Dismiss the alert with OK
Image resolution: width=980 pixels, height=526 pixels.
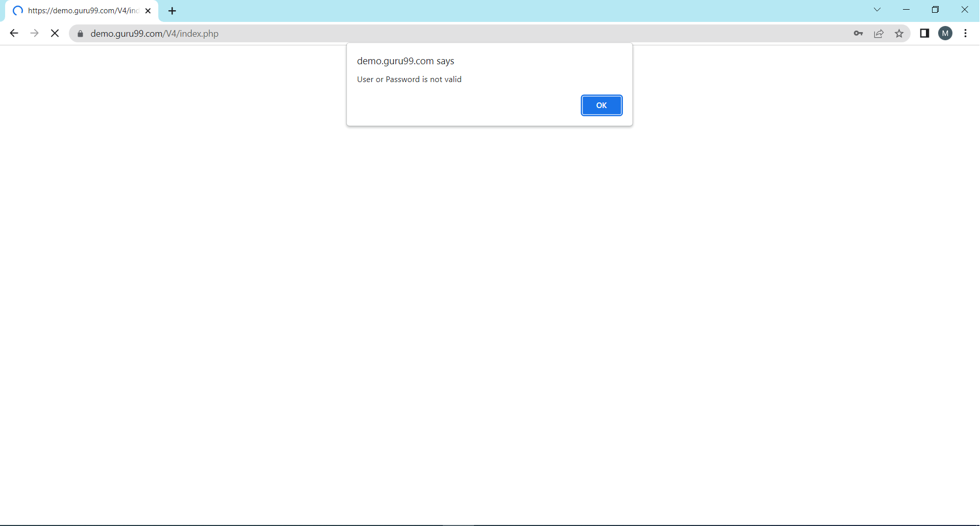[601, 106]
